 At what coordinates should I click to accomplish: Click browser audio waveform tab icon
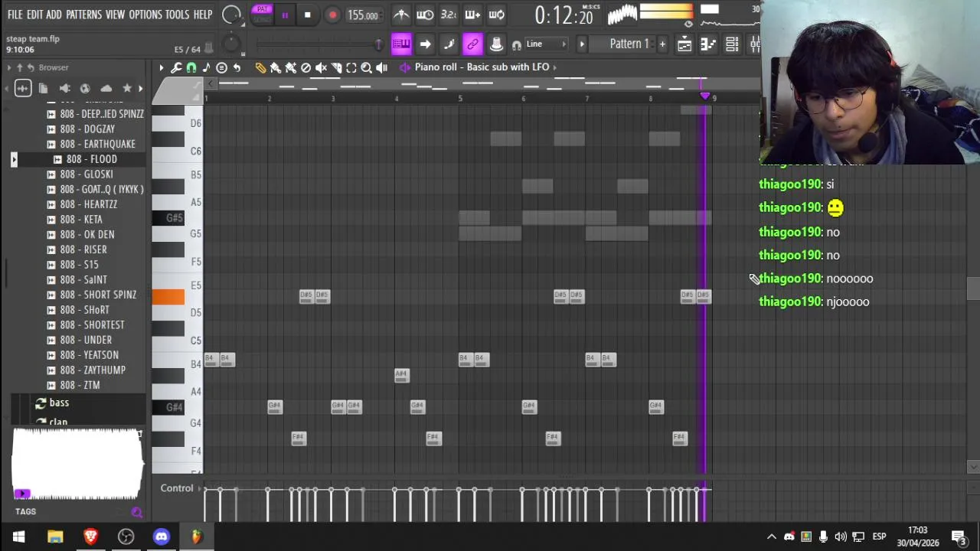click(23, 89)
